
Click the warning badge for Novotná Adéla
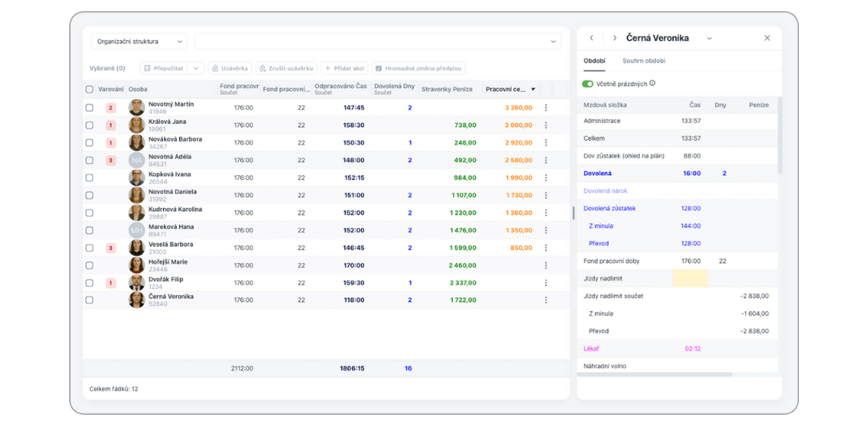coord(111,161)
